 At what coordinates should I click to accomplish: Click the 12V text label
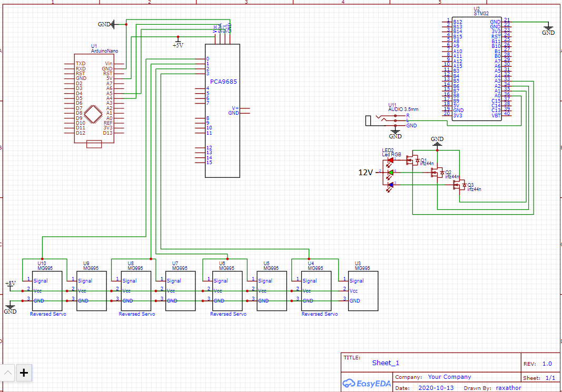366,173
